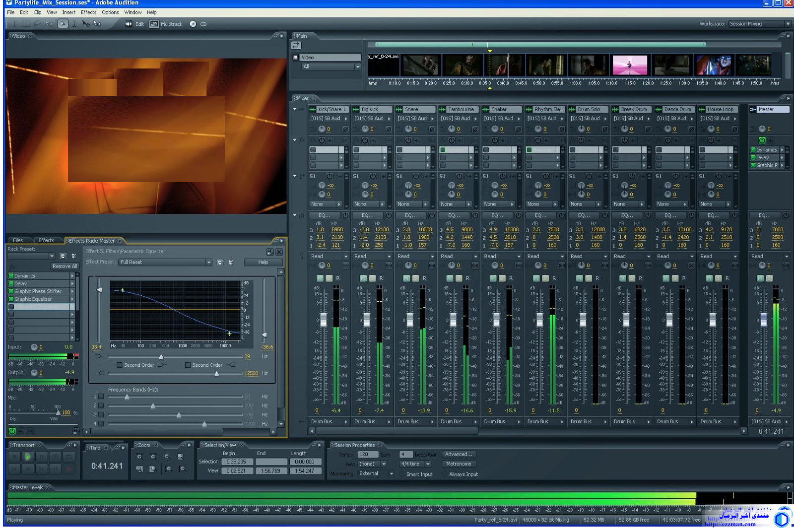Switch to the Edit view
The width and height of the screenshot is (794, 532).
pos(134,24)
